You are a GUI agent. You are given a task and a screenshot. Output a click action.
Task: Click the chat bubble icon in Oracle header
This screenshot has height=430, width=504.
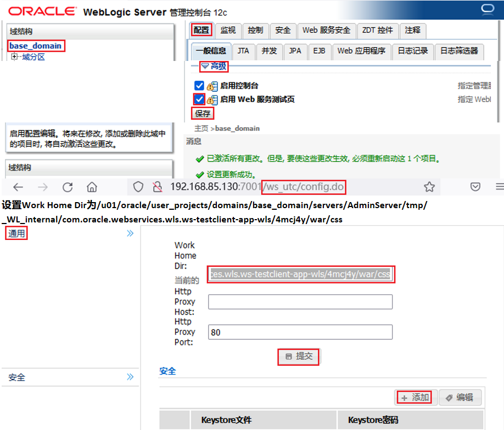[x=488, y=9]
